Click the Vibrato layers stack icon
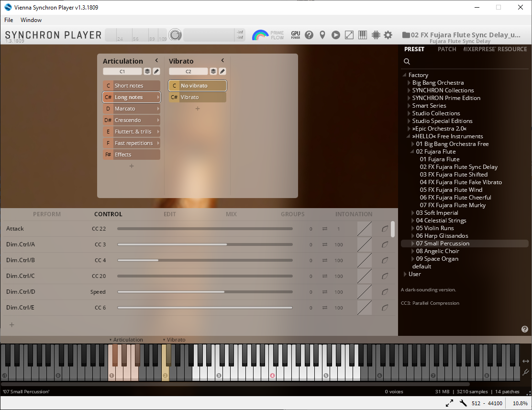This screenshot has height=410, width=532. 213,71
